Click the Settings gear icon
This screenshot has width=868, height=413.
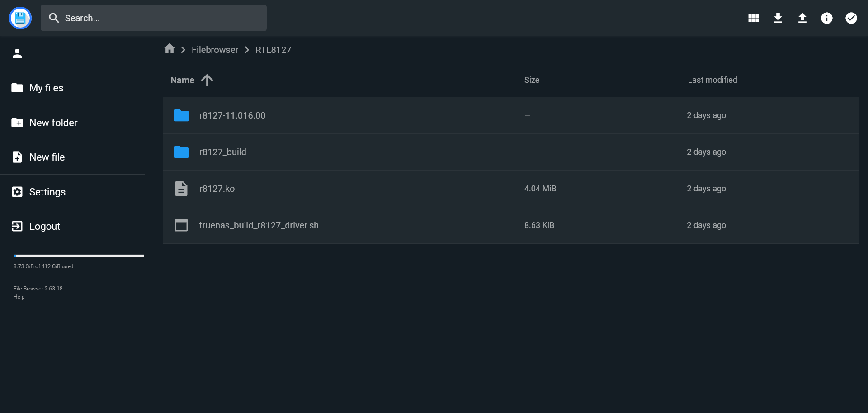click(x=17, y=192)
